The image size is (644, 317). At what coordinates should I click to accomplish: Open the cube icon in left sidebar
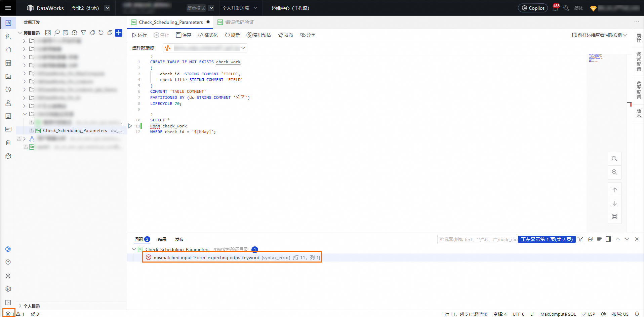pos(8,156)
